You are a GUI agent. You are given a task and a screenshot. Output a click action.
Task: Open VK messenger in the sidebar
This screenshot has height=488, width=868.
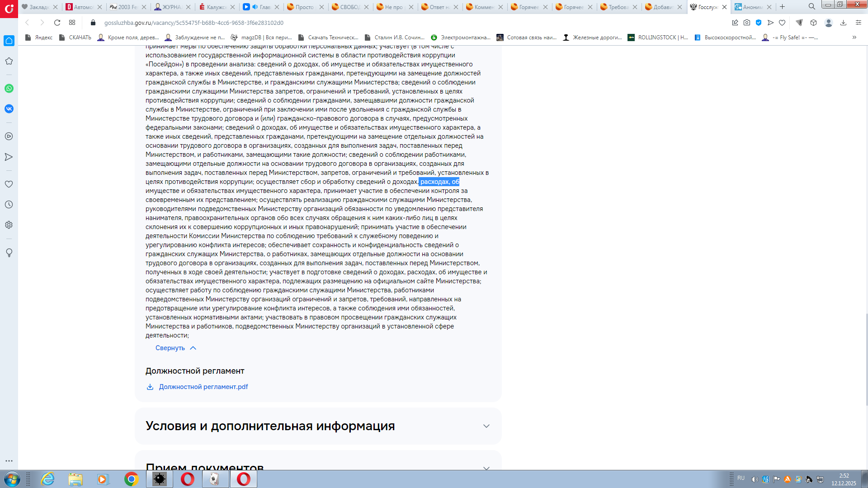(9, 109)
